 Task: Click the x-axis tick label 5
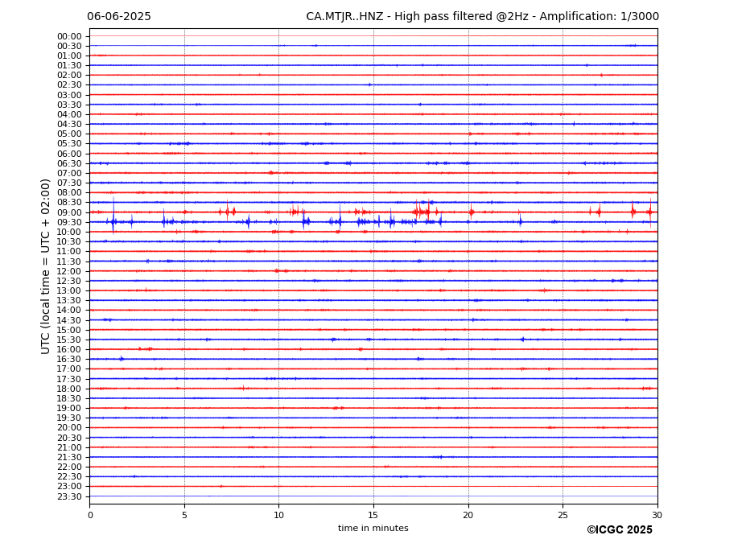tap(184, 515)
